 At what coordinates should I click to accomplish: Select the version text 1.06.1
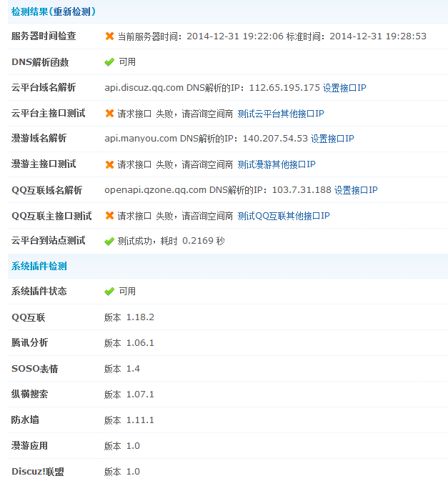[x=140, y=343]
